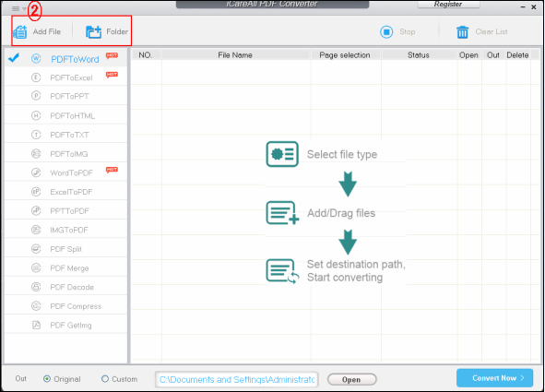Choose PDF Merge in sidebar
This screenshot has height=392, width=545.
point(66,268)
